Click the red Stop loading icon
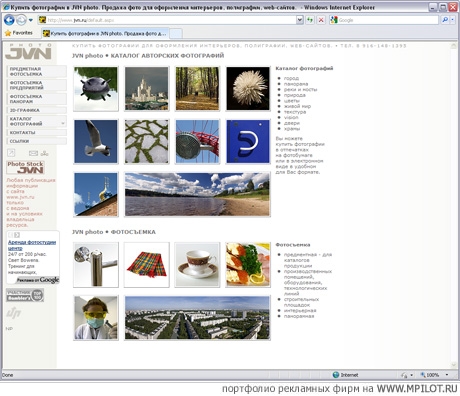The width and height of the screenshot is (460, 396). [x=321, y=20]
